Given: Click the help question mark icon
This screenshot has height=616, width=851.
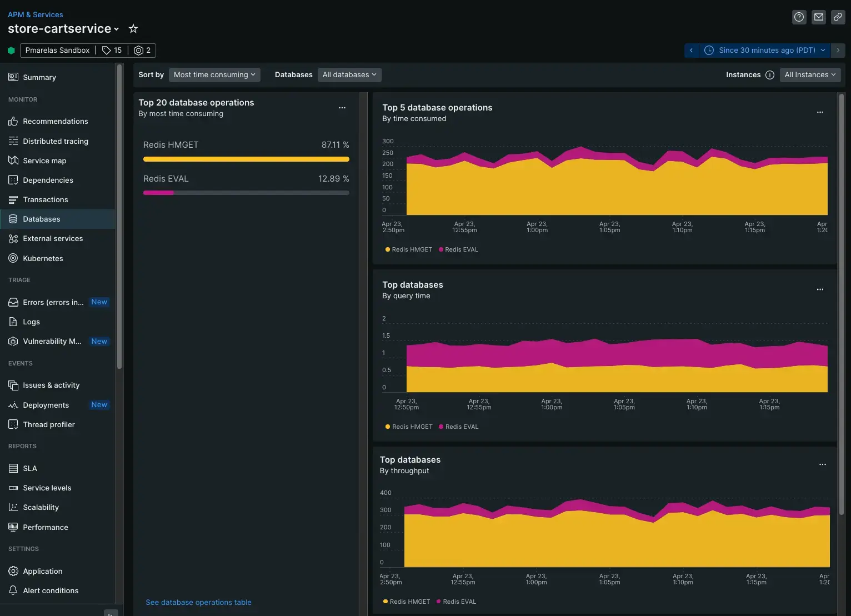Looking at the screenshot, I should coord(799,17).
